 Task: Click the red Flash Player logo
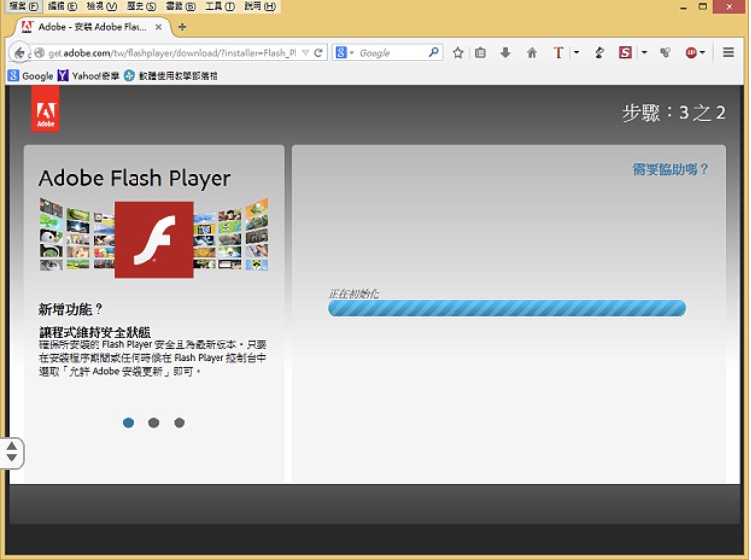click(x=154, y=240)
